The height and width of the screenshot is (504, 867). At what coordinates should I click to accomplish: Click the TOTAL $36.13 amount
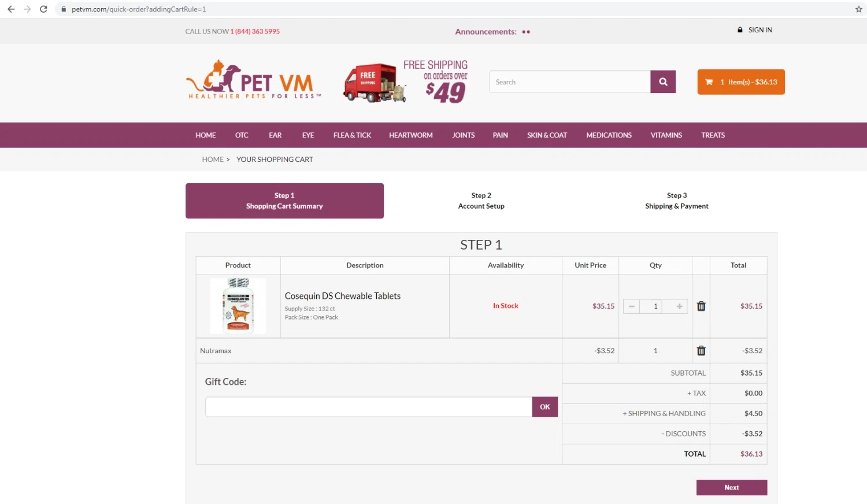(x=751, y=454)
